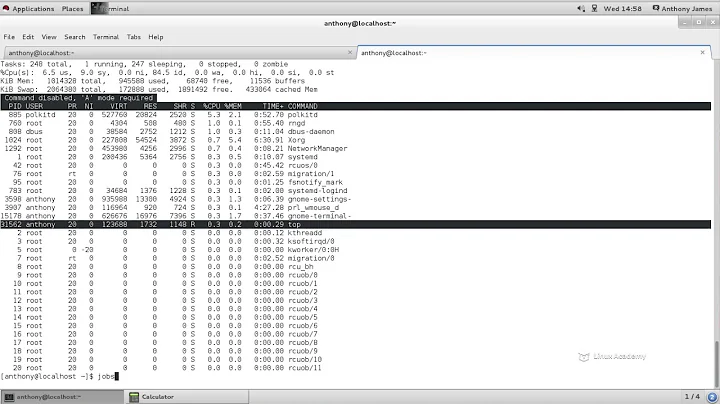
Task: Click the command prompt line with jobs
Action: tap(60, 376)
